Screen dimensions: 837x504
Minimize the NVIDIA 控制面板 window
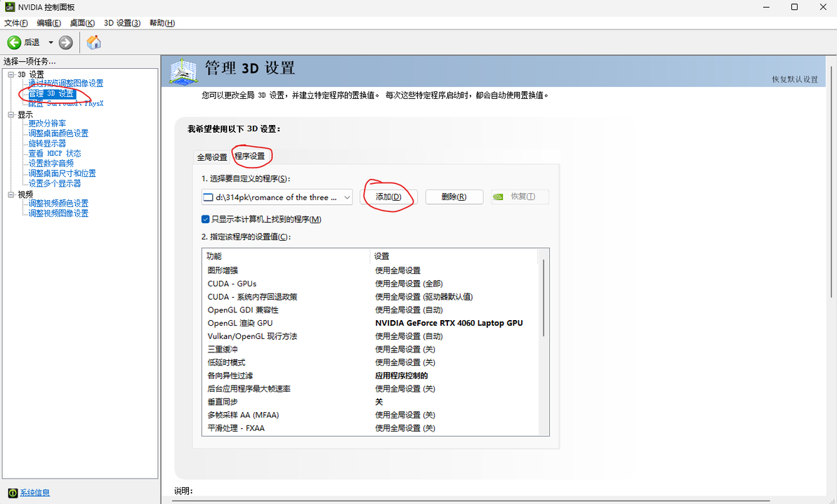click(766, 7)
